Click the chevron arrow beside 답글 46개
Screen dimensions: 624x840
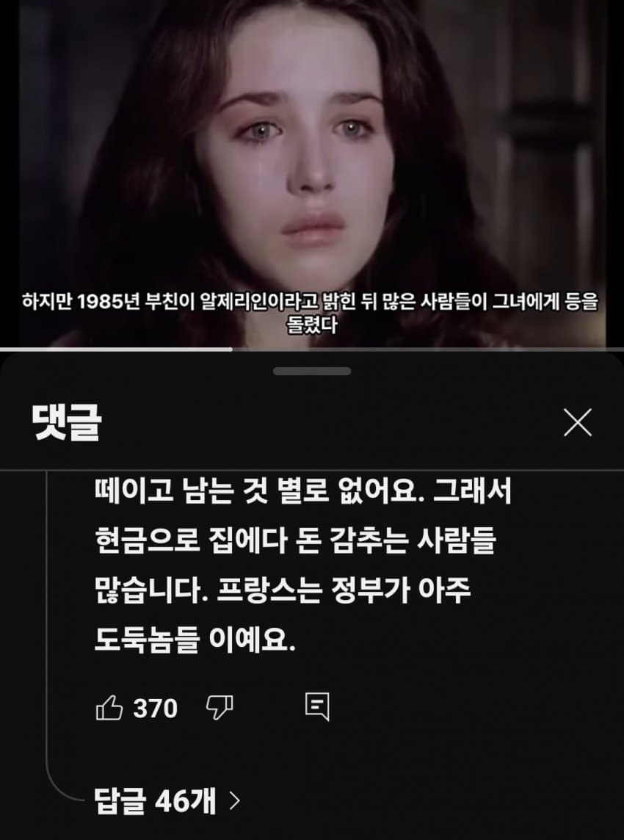coord(233,801)
